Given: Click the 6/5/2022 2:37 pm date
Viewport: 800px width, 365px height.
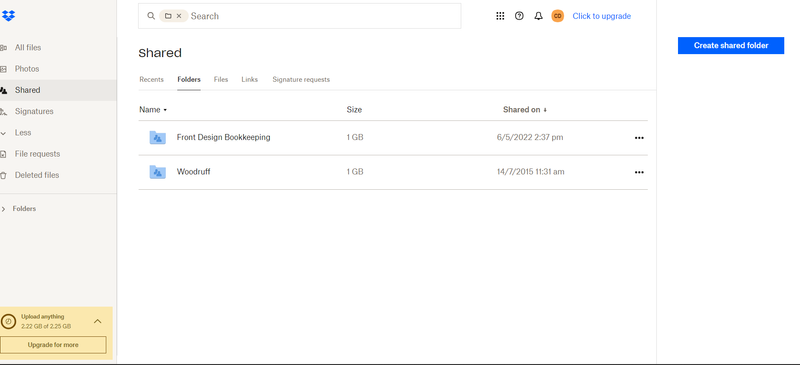Looking at the screenshot, I should [530, 137].
